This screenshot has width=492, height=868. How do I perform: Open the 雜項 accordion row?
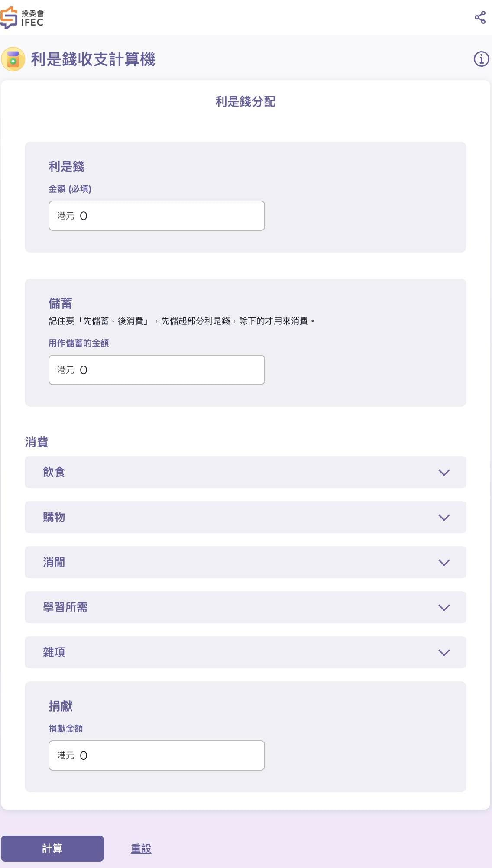[x=217, y=652]
